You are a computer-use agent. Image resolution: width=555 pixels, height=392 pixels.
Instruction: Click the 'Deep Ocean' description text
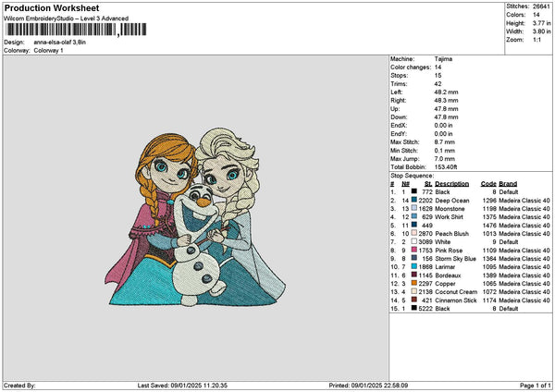pos(452,201)
